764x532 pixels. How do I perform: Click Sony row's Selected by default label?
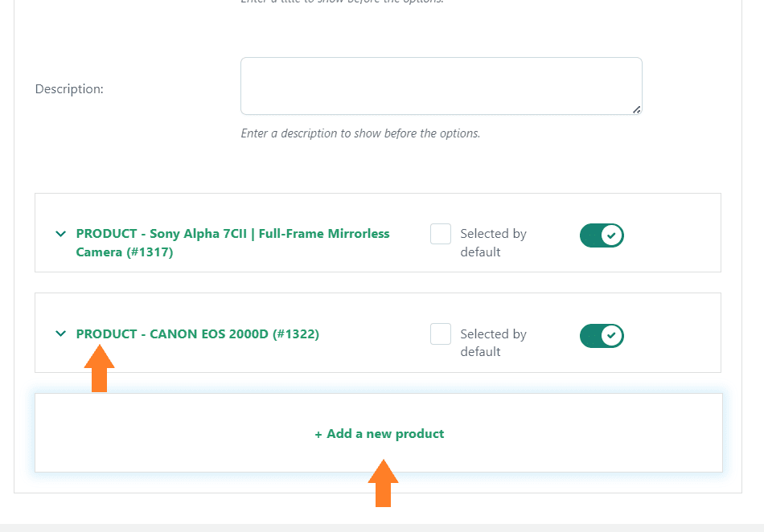494,243
